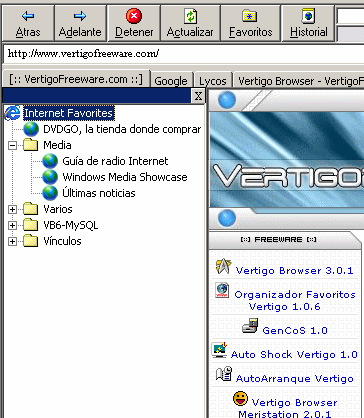Select the Vínculos folder label
Screen dimensions: 364x418
coord(62,241)
